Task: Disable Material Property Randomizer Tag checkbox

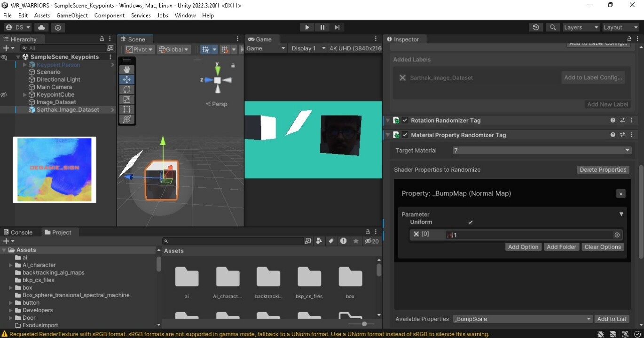Action: (x=405, y=135)
